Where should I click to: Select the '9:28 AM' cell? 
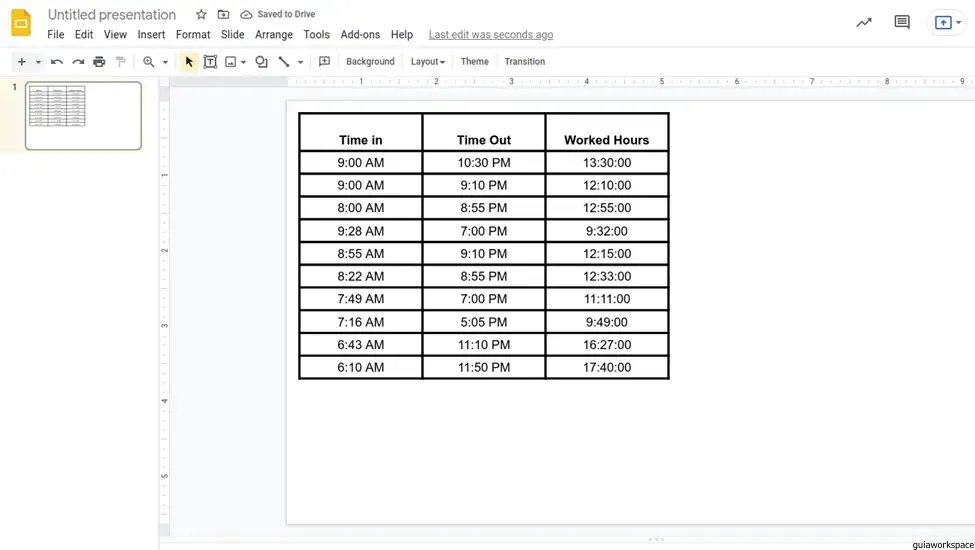361,231
